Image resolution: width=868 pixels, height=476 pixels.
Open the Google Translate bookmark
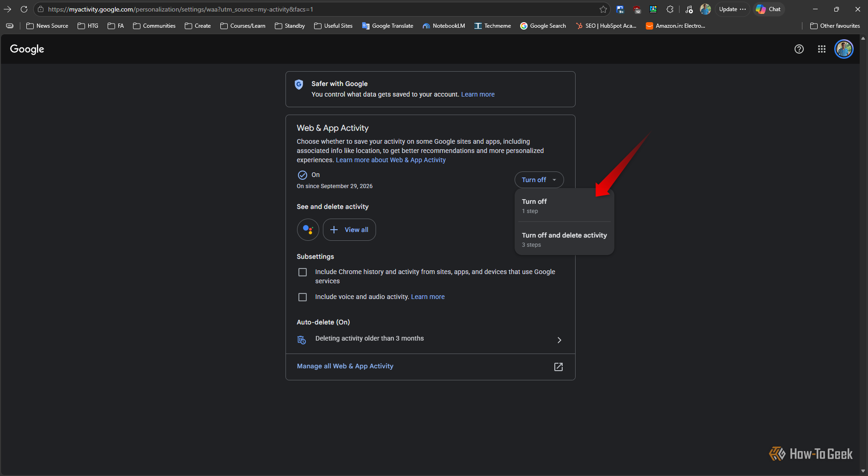[x=388, y=26]
